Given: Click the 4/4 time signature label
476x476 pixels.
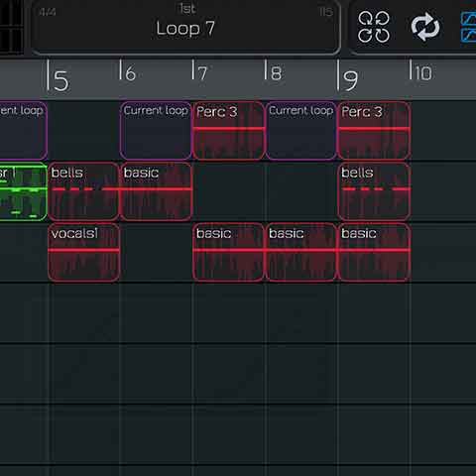Looking at the screenshot, I should pyautogui.click(x=48, y=12).
